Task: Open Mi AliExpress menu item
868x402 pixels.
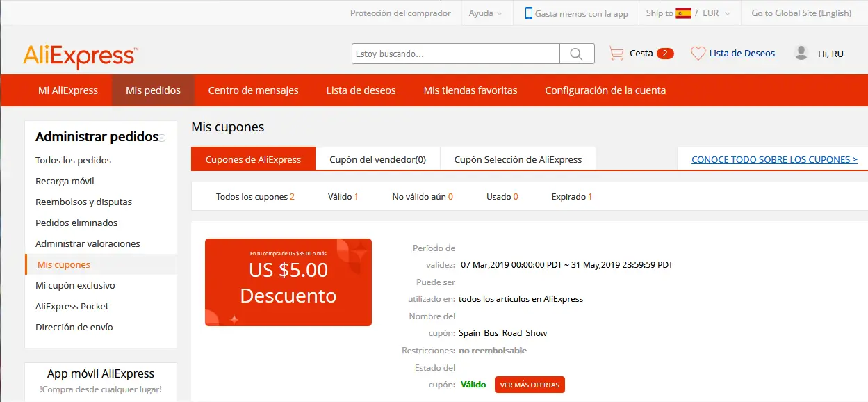Action: (x=68, y=90)
